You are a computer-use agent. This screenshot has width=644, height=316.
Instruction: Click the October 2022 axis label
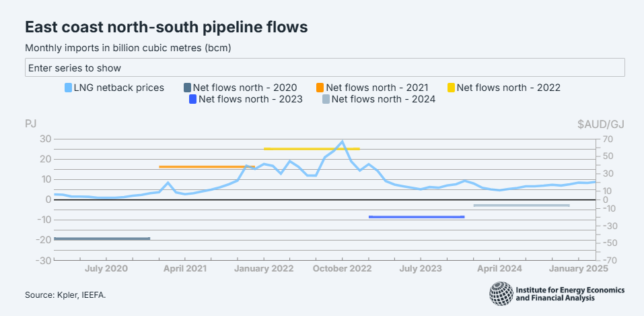pos(343,269)
